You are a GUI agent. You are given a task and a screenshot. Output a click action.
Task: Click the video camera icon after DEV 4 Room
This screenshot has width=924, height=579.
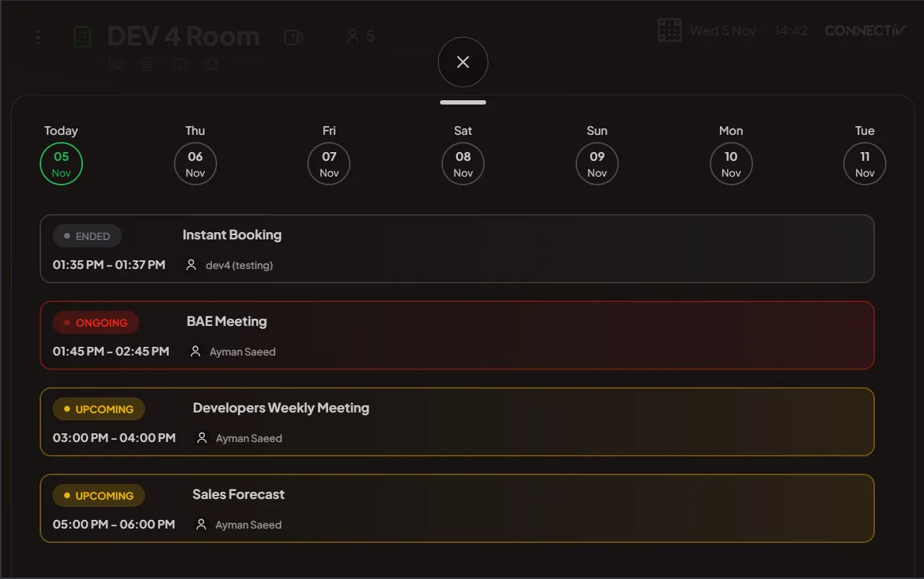click(294, 37)
